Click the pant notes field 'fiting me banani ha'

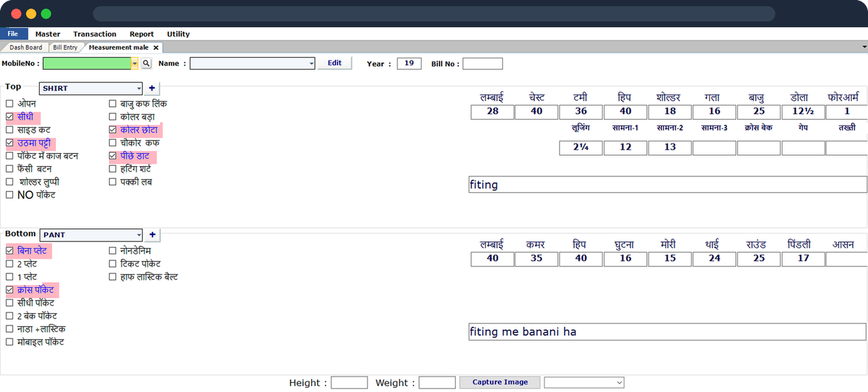(667, 332)
